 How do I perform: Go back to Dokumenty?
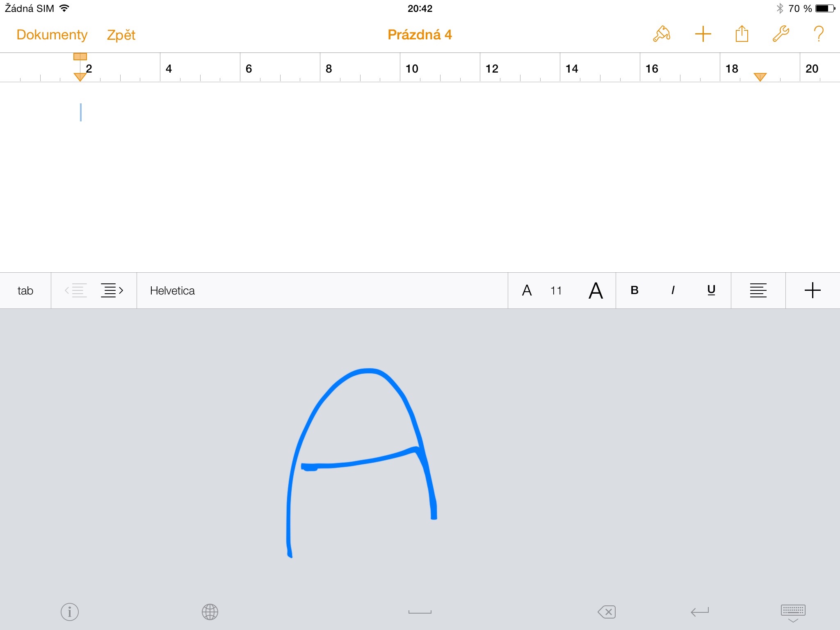point(52,35)
